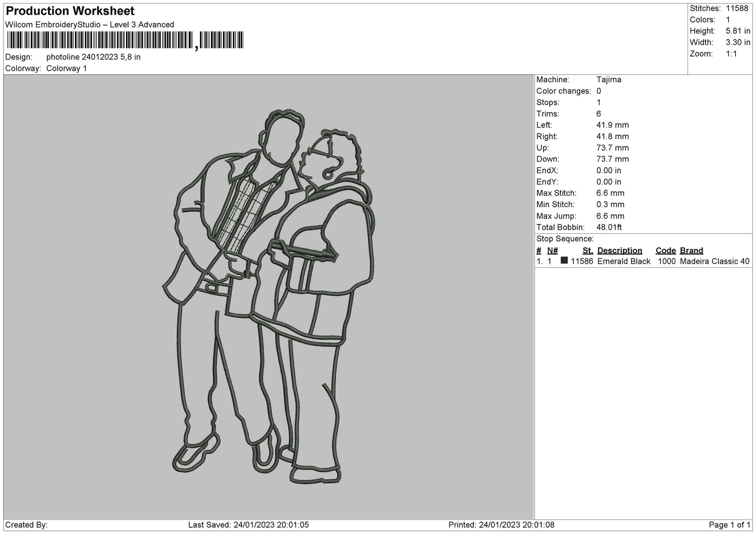Click the St. column header
Viewport: 756px width, 534px height.
tap(588, 251)
